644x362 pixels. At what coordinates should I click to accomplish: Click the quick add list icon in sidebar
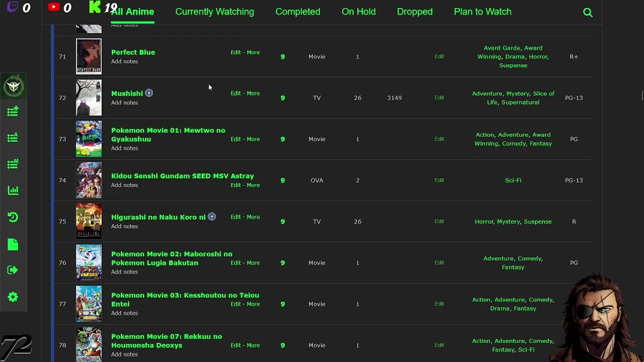point(13,111)
